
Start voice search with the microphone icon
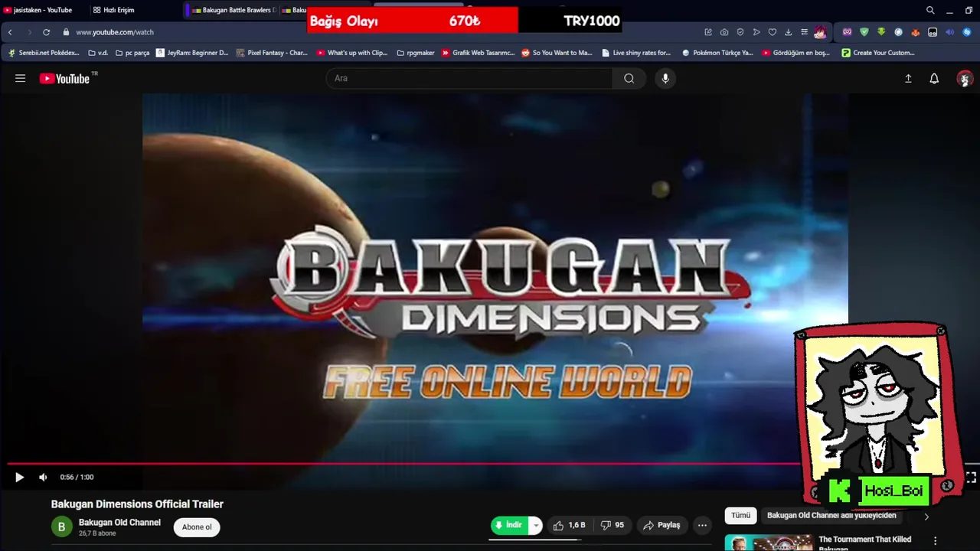click(665, 78)
